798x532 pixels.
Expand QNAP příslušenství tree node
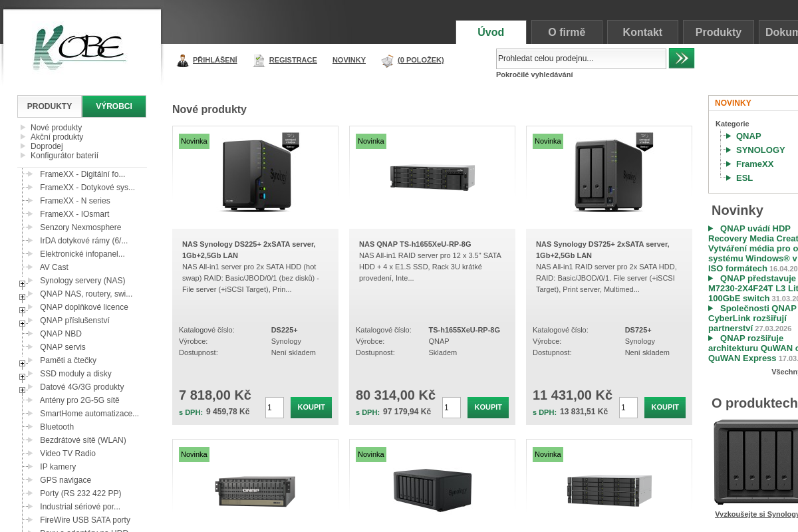(22, 324)
